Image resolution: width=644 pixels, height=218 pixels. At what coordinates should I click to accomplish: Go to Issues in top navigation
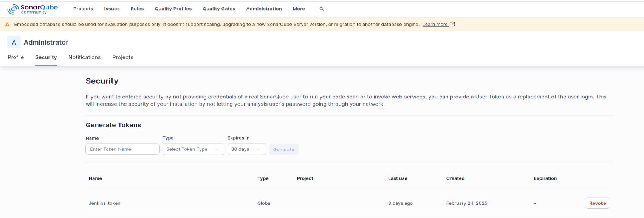[x=112, y=9]
